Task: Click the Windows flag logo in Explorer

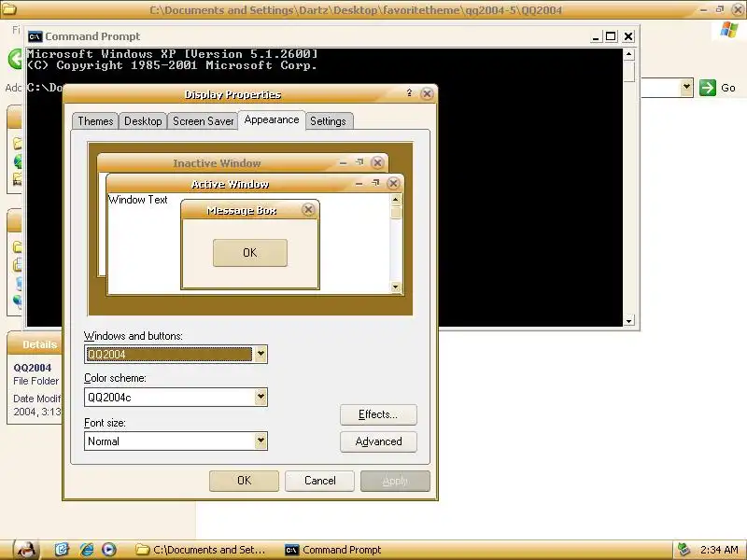Action: pyautogui.click(x=729, y=30)
